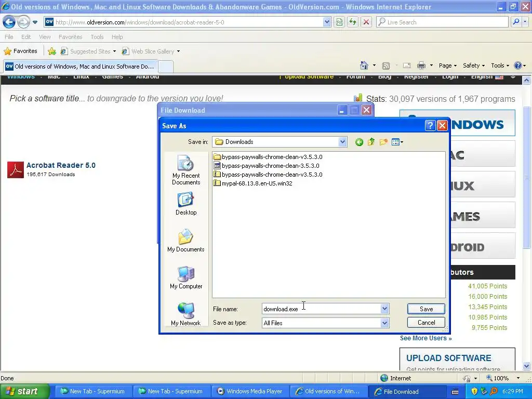Click the Save button
Image resolution: width=532 pixels, height=399 pixels.
tap(426, 309)
